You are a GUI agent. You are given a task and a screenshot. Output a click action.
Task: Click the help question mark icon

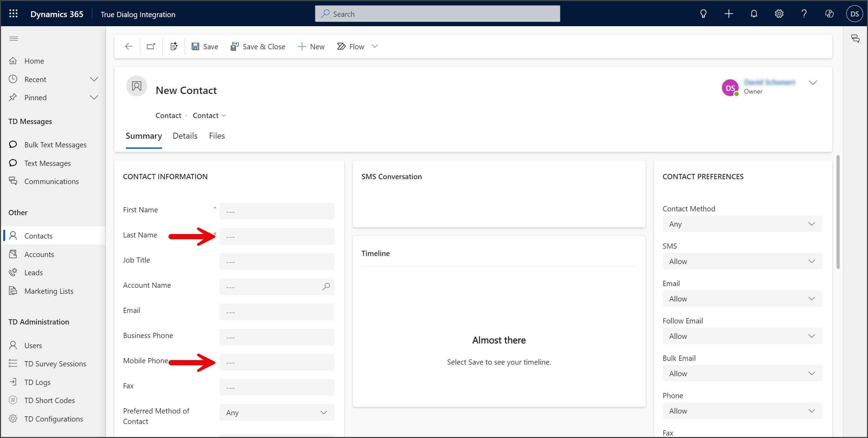(x=804, y=14)
